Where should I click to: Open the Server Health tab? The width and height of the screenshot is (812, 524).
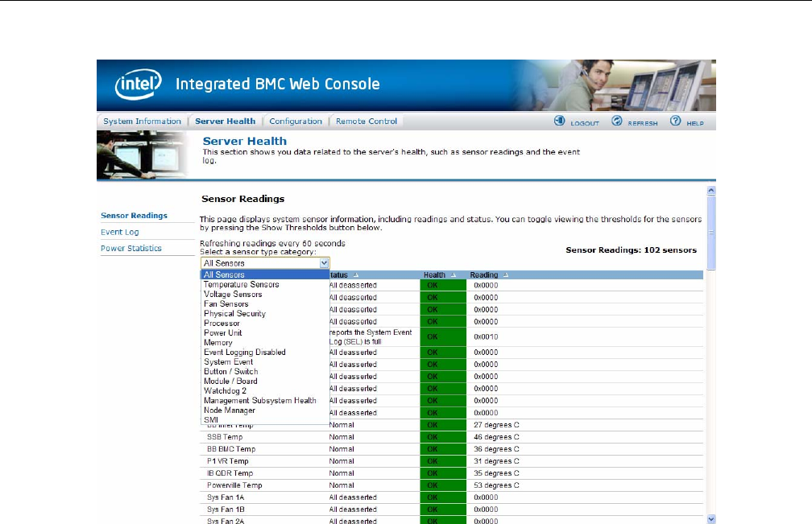(x=226, y=121)
